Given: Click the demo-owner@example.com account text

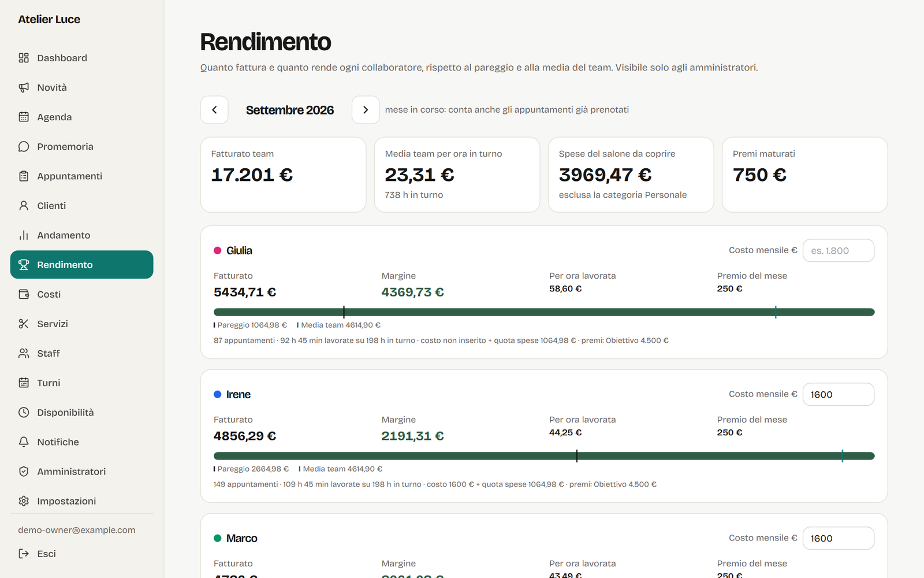Looking at the screenshot, I should pyautogui.click(x=77, y=530).
